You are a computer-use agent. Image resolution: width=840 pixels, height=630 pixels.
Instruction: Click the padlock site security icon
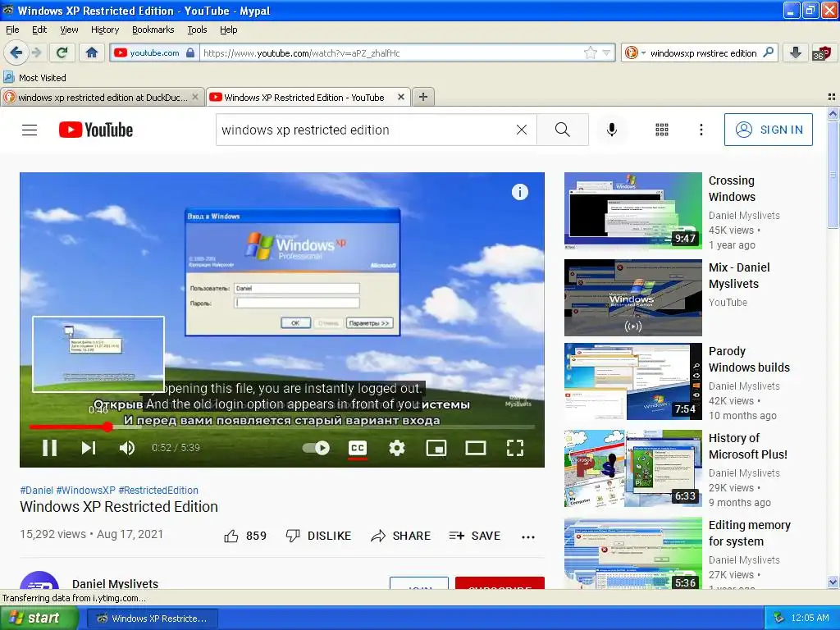coord(190,52)
